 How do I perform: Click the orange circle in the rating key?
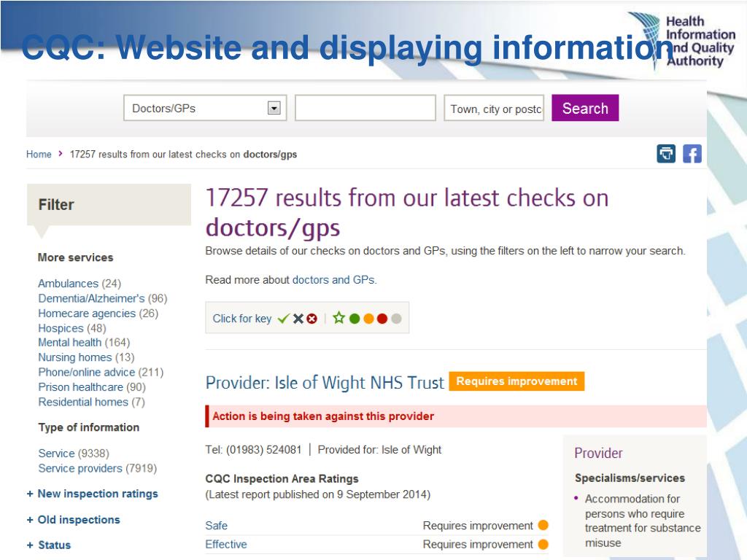[x=368, y=319]
